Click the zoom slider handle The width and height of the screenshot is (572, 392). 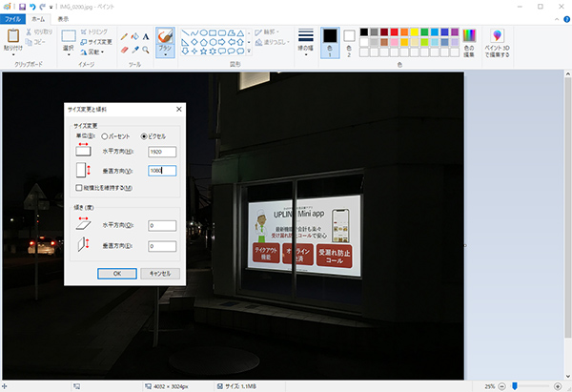click(515, 385)
